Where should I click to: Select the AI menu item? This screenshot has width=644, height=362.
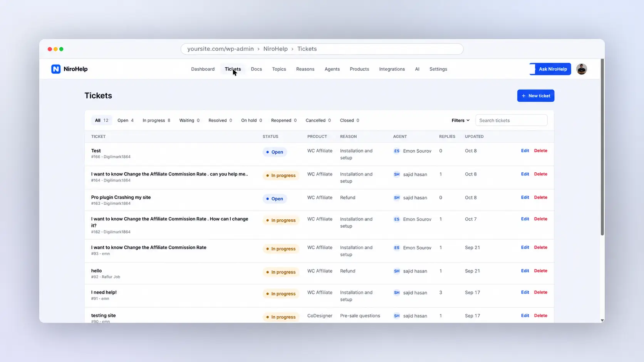coord(417,69)
